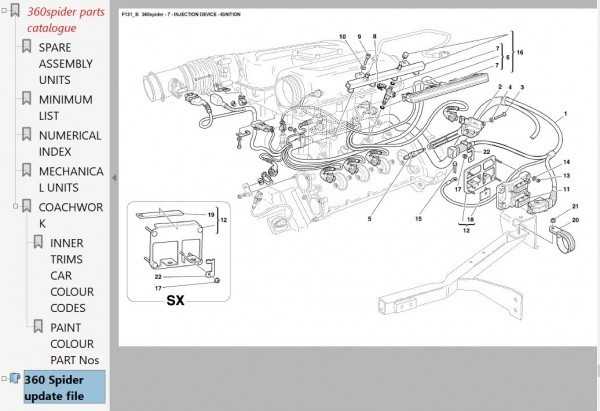Click part number 11 in the diagram
Viewport: 600px width, 411px height.
click(566, 189)
